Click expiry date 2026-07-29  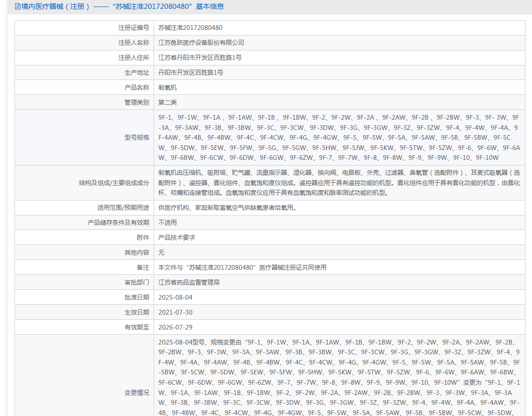click(x=175, y=327)
